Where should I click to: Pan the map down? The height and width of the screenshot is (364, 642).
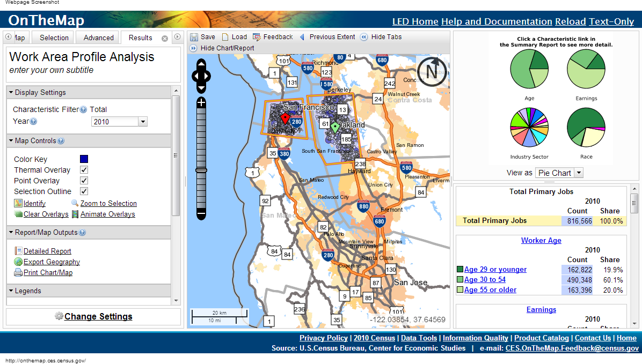pyautogui.click(x=201, y=88)
